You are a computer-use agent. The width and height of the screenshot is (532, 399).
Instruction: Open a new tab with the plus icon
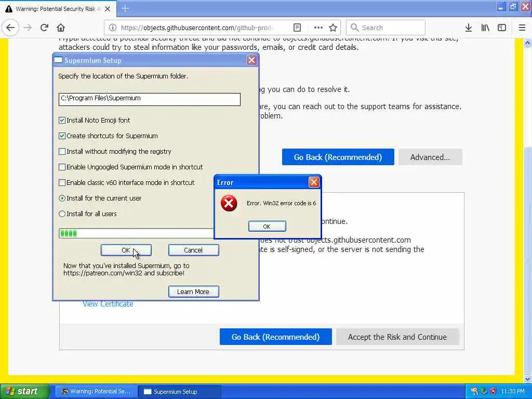(x=125, y=8)
